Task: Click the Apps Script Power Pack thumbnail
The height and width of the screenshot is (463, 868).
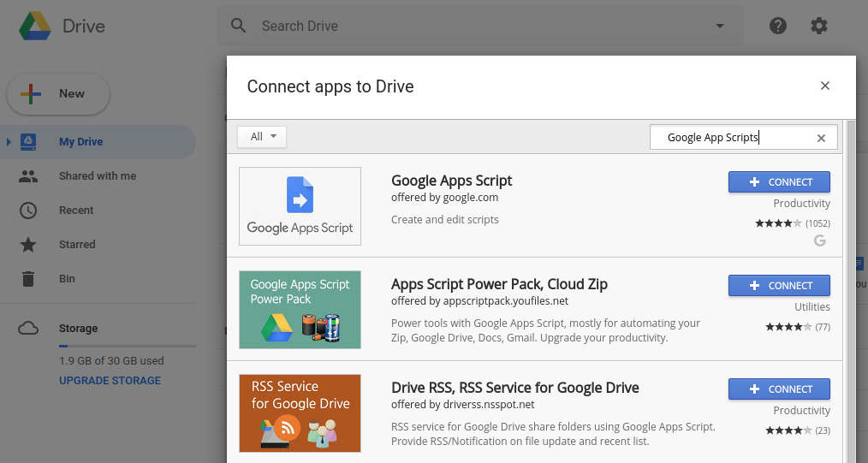Action: click(x=300, y=310)
